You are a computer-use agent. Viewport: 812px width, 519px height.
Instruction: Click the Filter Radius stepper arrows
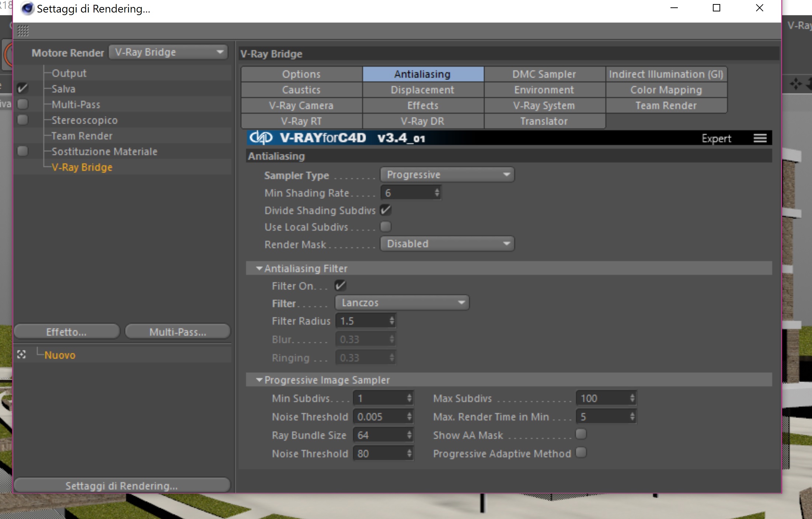(392, 320)
